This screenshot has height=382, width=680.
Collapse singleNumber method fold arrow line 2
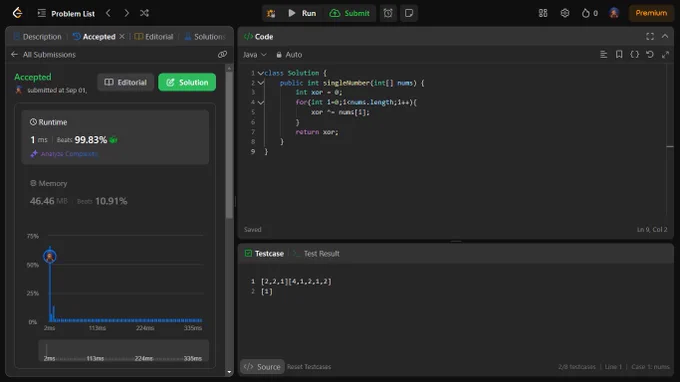[x=261, y=83]
